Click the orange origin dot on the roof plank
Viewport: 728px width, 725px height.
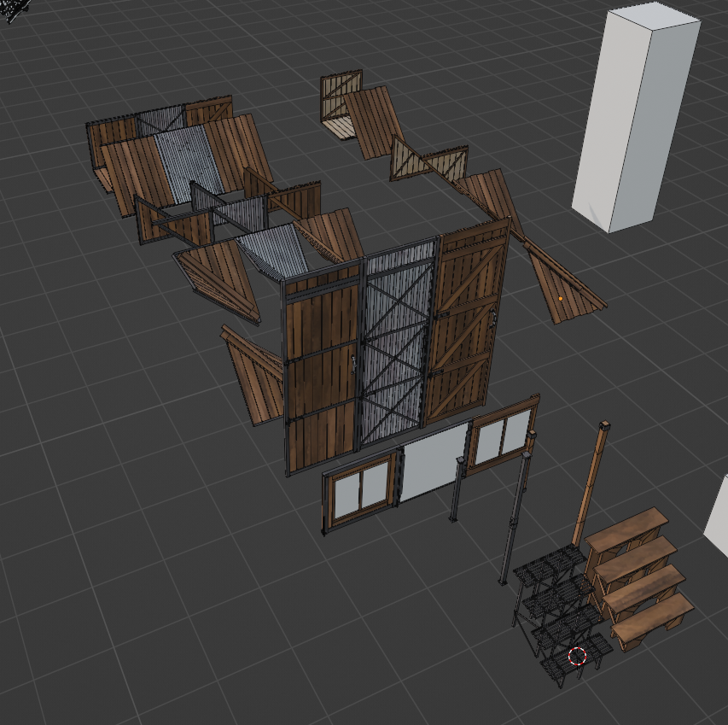[x=561, y=299]
